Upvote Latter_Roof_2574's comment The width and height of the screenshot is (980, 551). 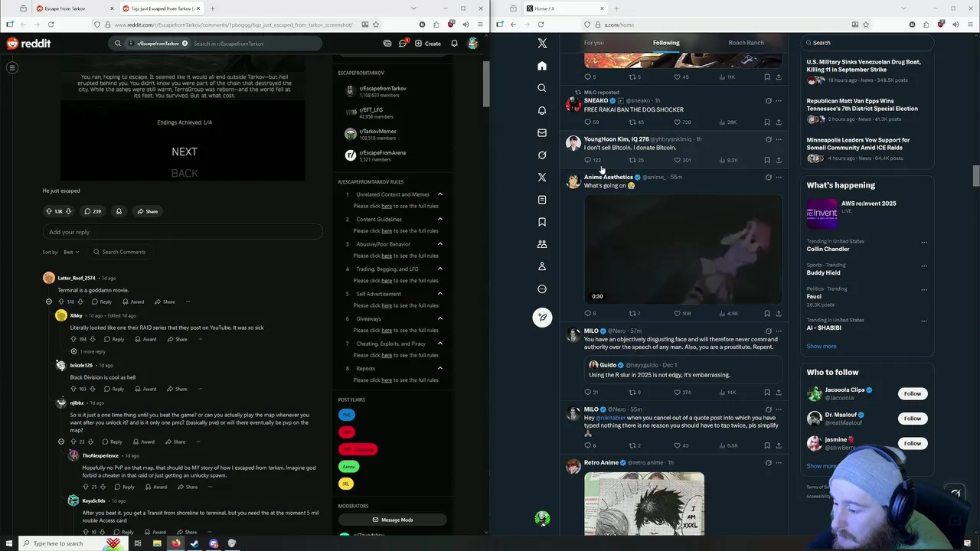(61, 302)
